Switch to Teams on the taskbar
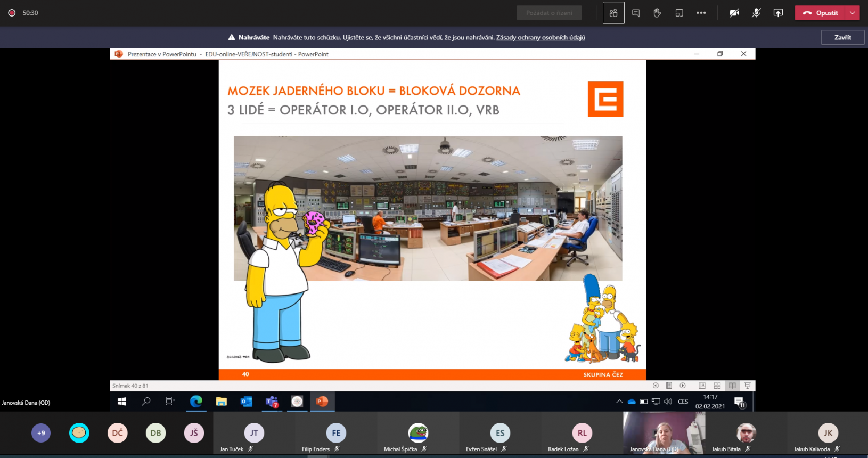This screenshot has width=868, height=458. coord(272,402)
